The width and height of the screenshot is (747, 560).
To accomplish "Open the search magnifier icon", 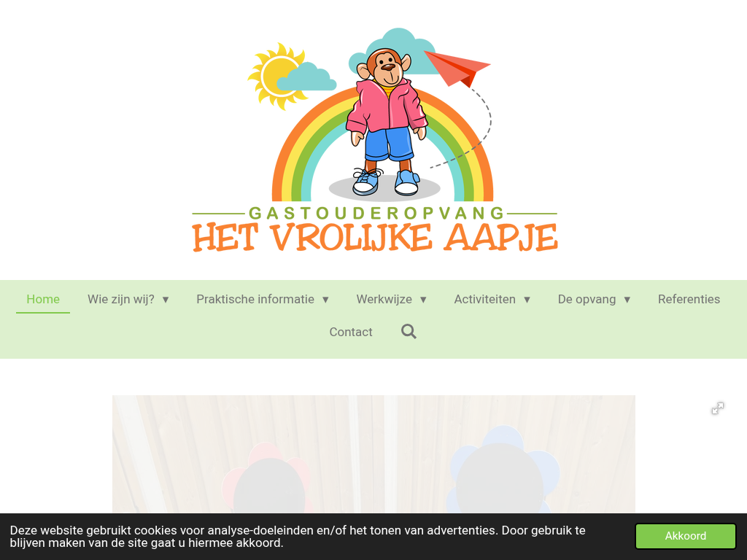I will [409, 332].
